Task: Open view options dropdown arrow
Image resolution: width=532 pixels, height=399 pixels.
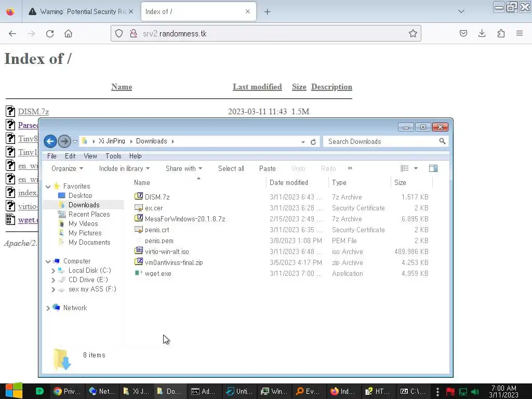Action: click(416, 168)
